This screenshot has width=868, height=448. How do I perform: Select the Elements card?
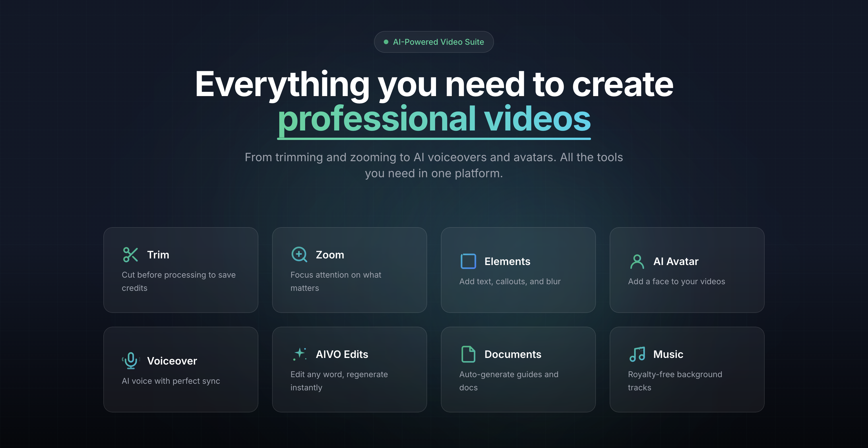click(519, 270)
